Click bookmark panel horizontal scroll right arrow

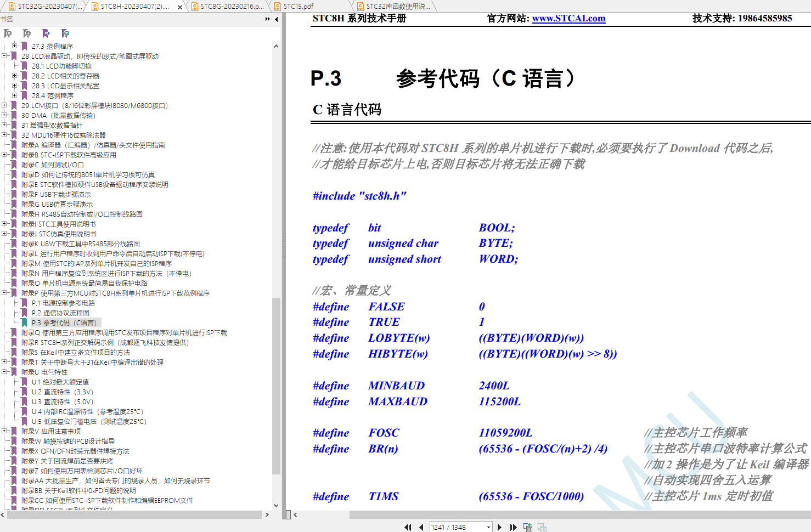(x=267, y=514)
